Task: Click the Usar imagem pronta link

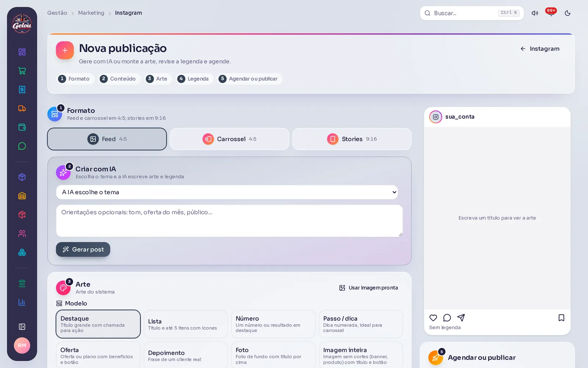Action: (368, 288)
